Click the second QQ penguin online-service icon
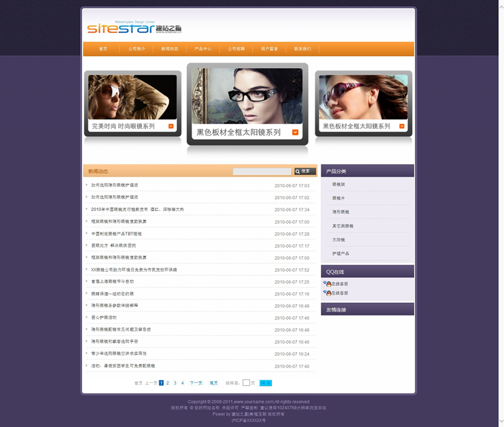This screenshot has height=427, width=504. coord(326,293)
